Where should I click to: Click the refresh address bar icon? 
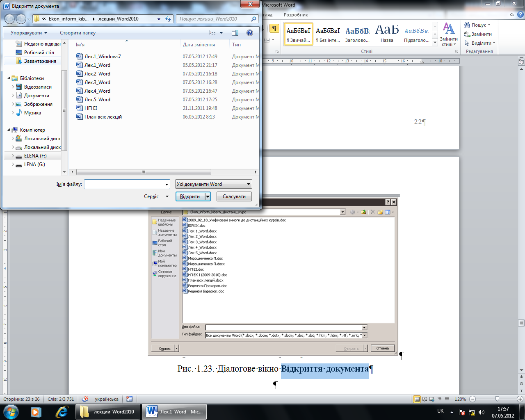(168, 19)
